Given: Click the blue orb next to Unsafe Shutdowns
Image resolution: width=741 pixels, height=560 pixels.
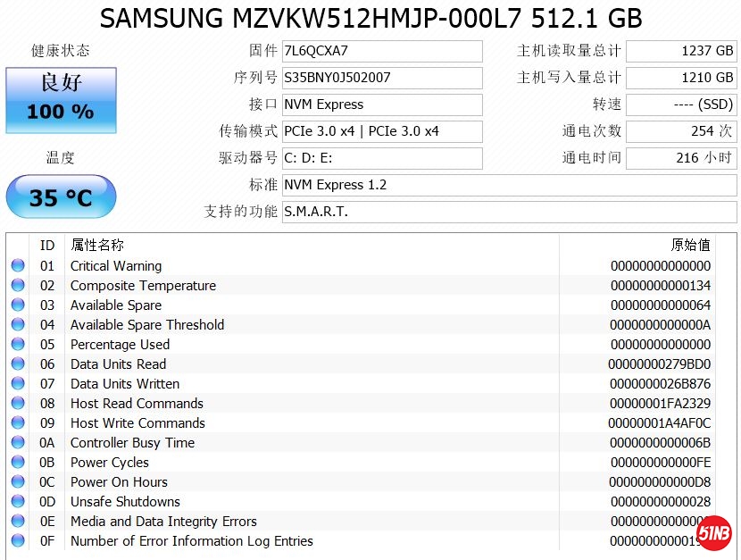Looking at the screenshot, I should [x=18, y=502].
